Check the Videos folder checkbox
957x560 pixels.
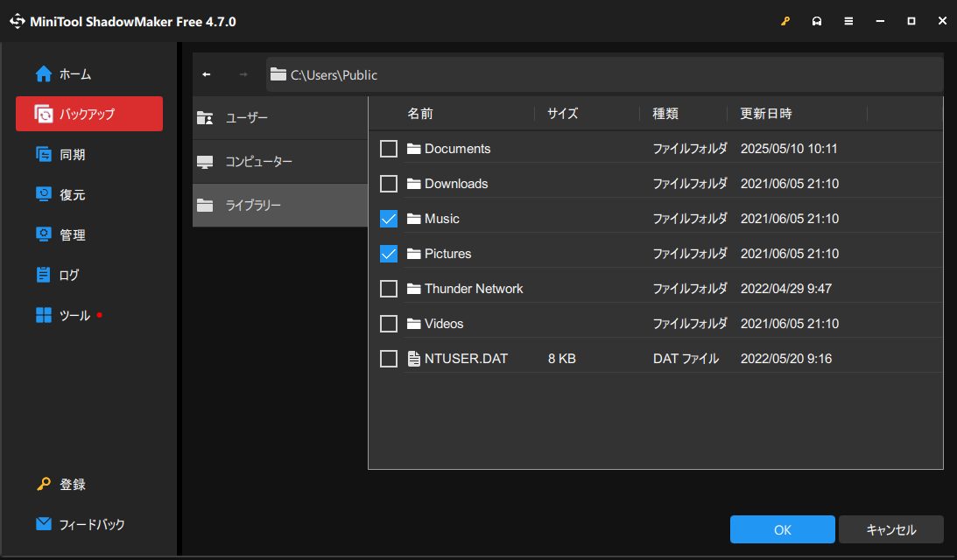[389, 324]
